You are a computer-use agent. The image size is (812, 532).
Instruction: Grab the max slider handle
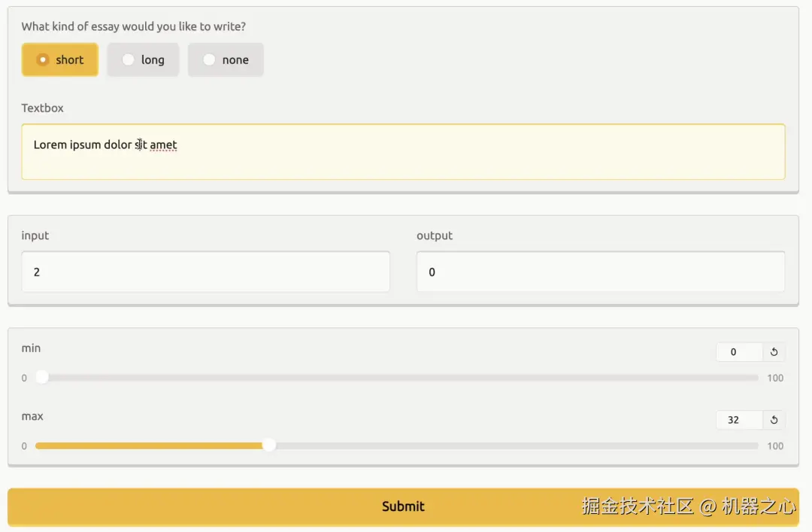[x=268, y=445]
